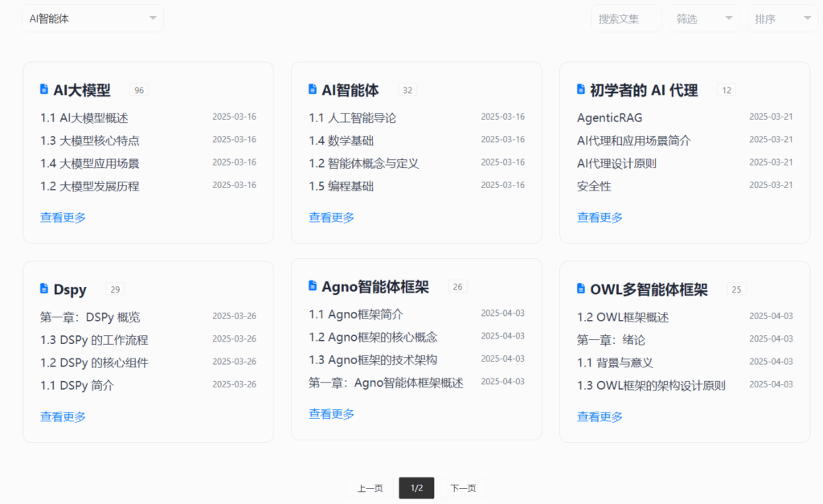Click the document icon beside AI大模型
Viewport: 823px width, 504px height.
point(44,89)
